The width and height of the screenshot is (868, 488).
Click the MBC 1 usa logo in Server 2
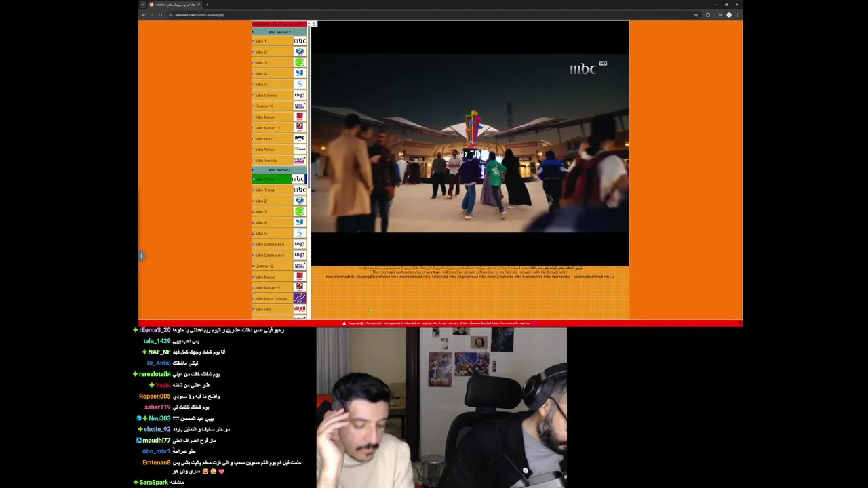pyautogui.click(x=299, y=190)
